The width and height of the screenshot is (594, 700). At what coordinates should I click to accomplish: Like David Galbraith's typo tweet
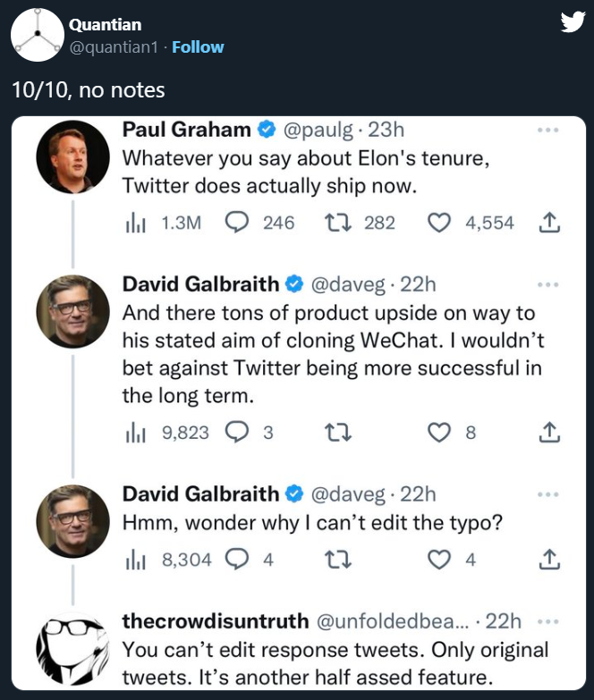coord(438,560)
